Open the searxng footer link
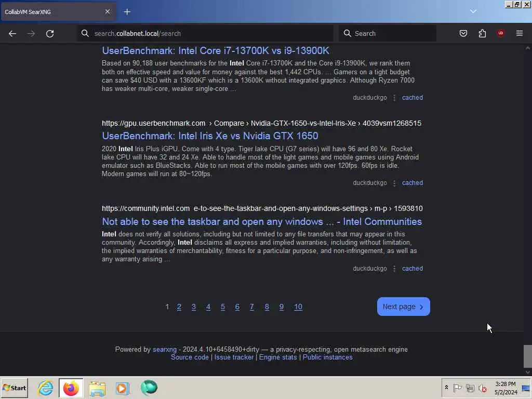Image resolution: width=532 pixels, height=399 pixels. click(165, 350)
